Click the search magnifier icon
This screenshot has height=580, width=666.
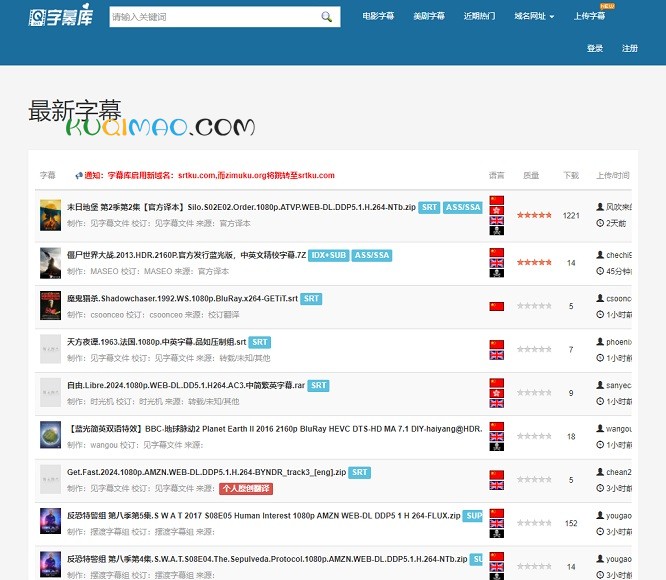point(326,17)
